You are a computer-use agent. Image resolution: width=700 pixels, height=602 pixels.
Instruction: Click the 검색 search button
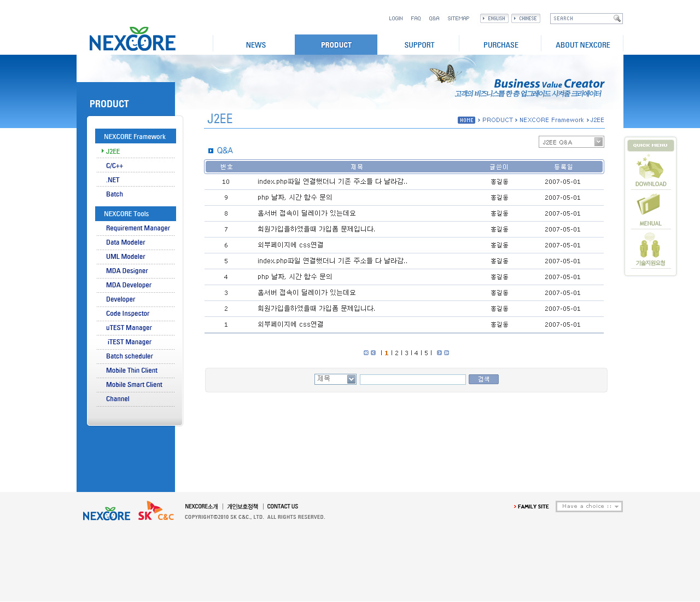coord(483,379)
